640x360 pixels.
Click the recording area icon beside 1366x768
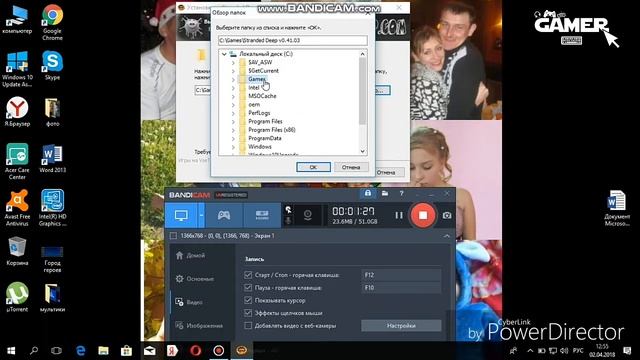173,236
